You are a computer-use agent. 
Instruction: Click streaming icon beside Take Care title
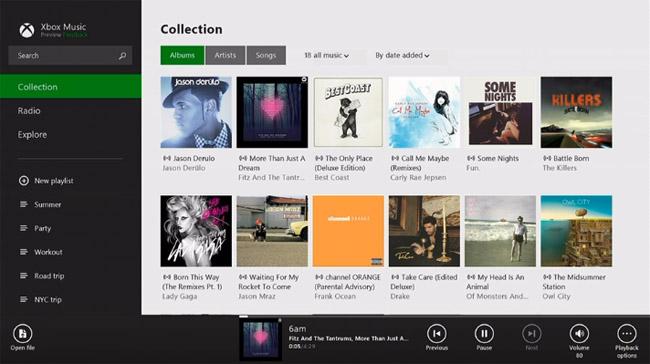click(395, 277)
